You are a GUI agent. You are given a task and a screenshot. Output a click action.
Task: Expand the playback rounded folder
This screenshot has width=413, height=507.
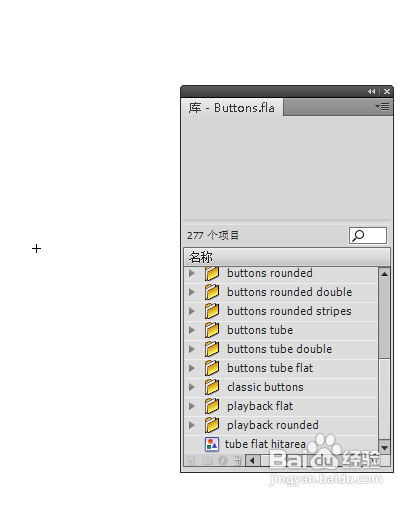pyautogui.click(x=192, y=425)
